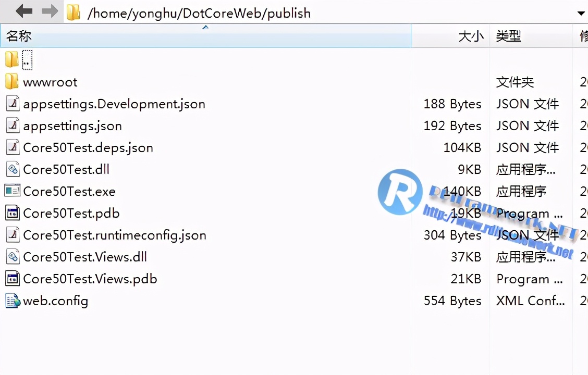Viewport: 588px width, 375px height.
Task: Click the Core50Test.deps.json file icon
Action: 13,147
